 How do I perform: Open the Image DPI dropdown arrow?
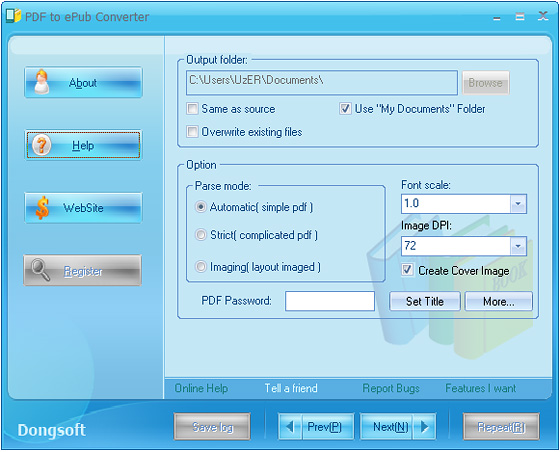[518, 246]
